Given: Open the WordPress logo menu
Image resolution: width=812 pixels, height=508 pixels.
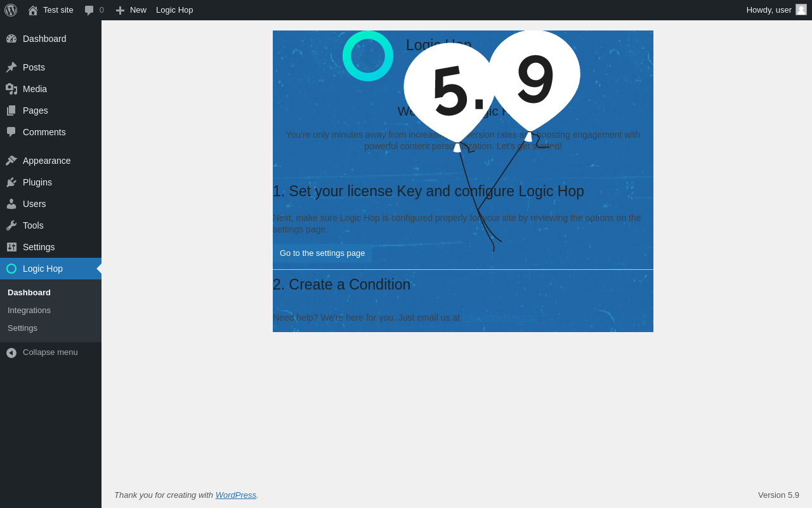Looking at the screenshot, I should [x=11, y=10].
